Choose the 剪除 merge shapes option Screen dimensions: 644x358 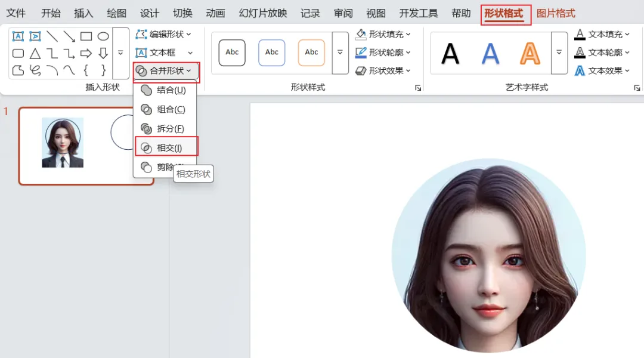coord(158,167)
